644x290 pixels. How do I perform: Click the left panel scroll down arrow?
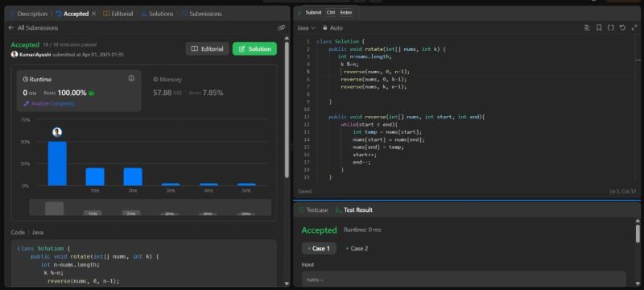(287, 284)
